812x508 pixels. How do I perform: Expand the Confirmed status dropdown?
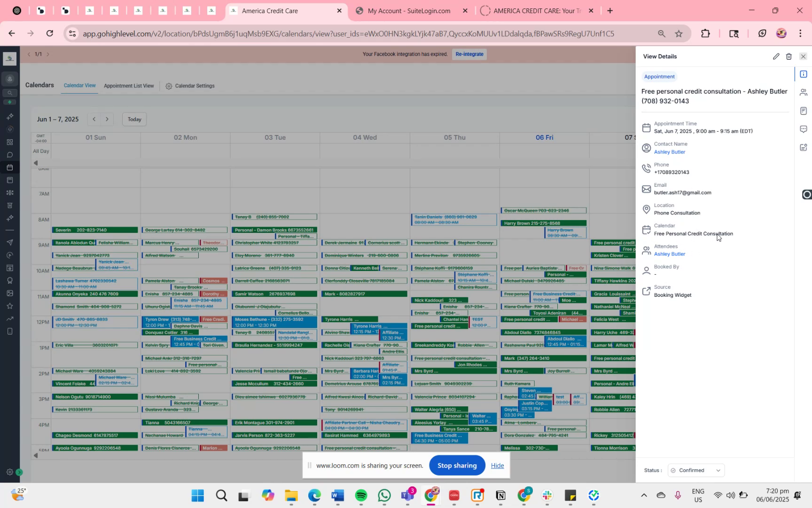point(696,470)
